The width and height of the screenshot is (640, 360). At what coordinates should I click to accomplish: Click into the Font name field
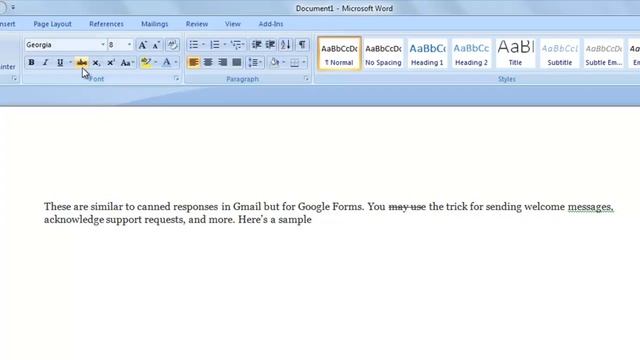pos(62,45)
